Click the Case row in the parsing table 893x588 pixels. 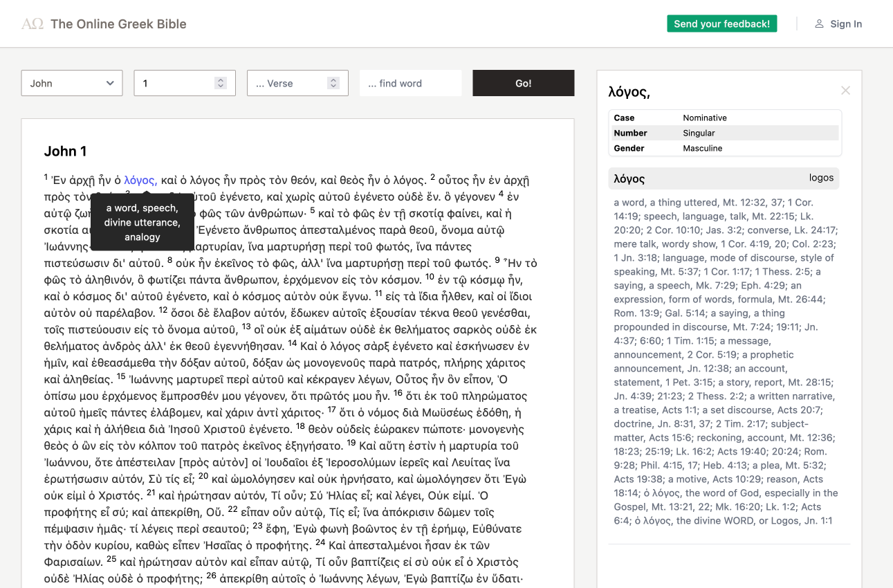pos(724,118)
